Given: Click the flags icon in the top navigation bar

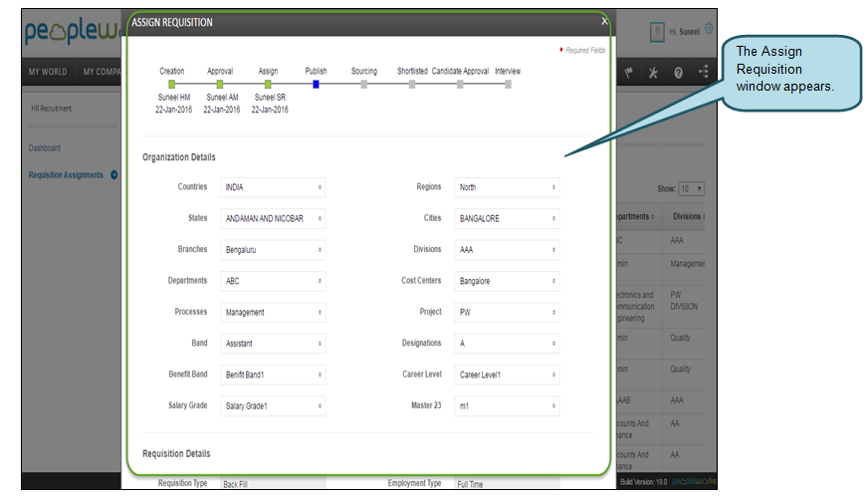Looking at the screenshot, I should click(x=629, y=73).
